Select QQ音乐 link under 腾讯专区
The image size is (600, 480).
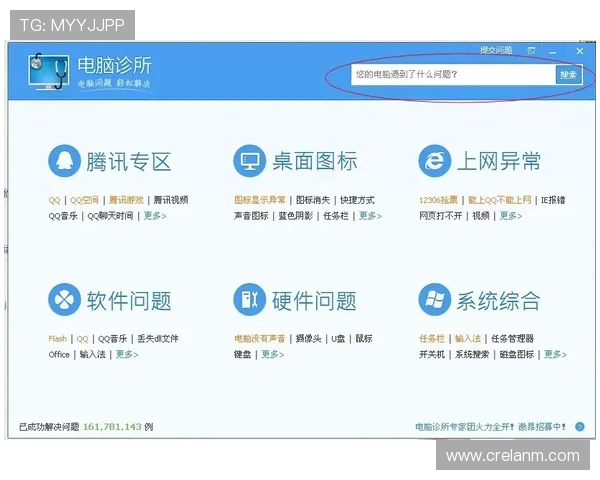[x=63, y=216]
